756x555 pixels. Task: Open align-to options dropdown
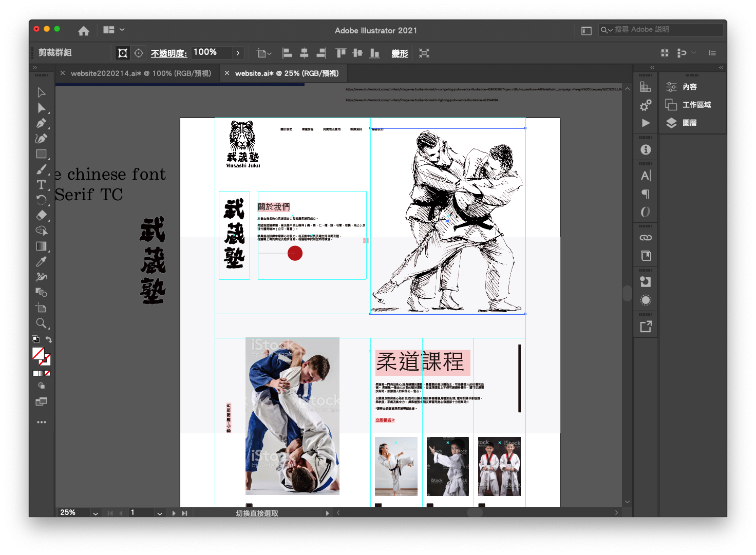pos(264,53)
